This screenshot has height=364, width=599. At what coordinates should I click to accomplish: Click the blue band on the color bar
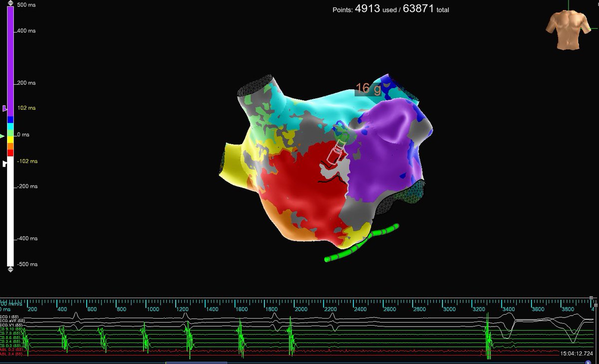pyautogui.click(x=10, y=120)
